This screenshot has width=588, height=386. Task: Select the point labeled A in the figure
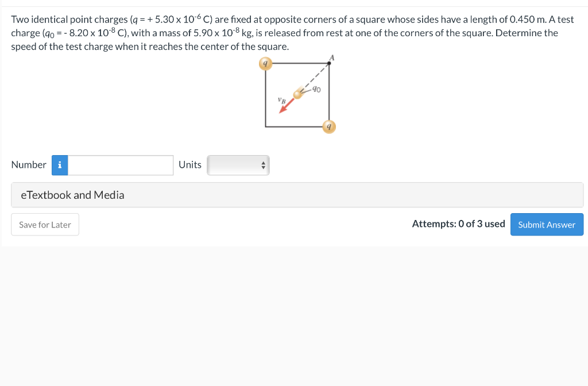(332, 57)
